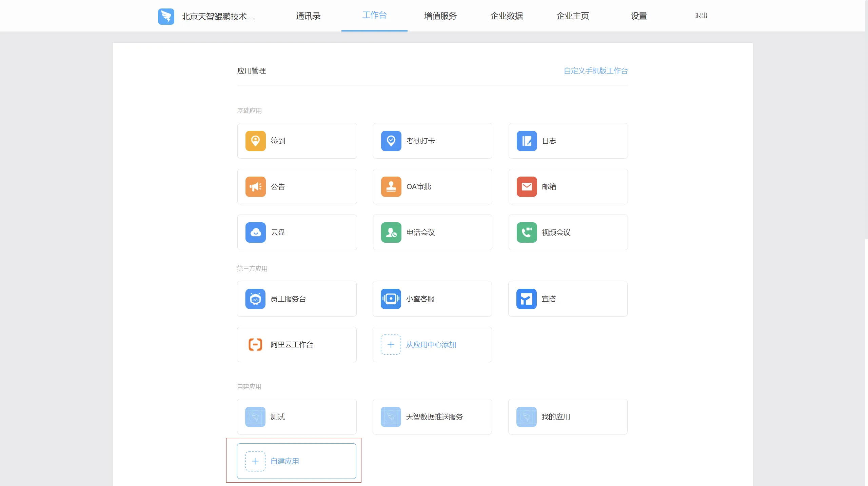
Task: Open the 考勤打卡 app icon
Action: [x=391, y=141]
